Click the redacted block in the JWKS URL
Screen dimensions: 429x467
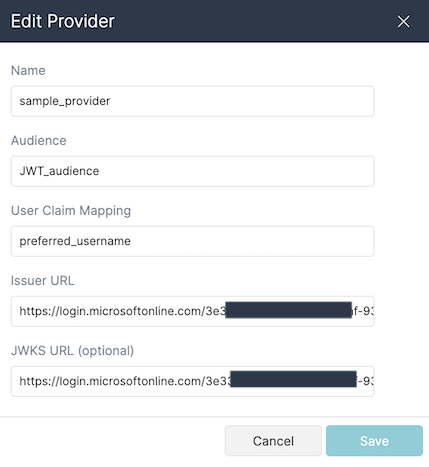(293, 379)
